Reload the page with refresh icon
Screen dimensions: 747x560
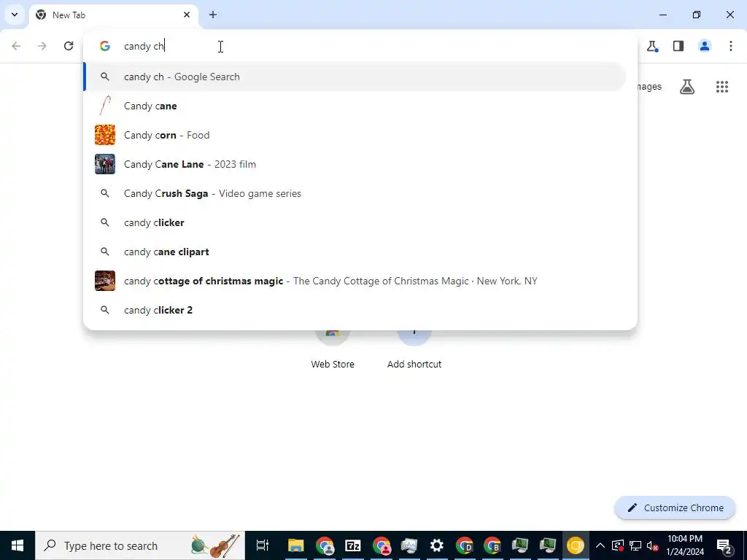[69, 46]
